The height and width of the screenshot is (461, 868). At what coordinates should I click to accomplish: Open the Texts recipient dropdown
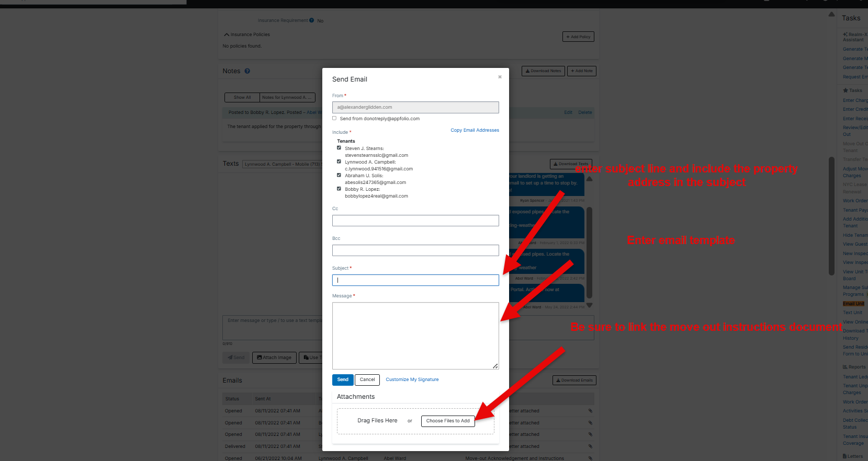pos(282,164)
